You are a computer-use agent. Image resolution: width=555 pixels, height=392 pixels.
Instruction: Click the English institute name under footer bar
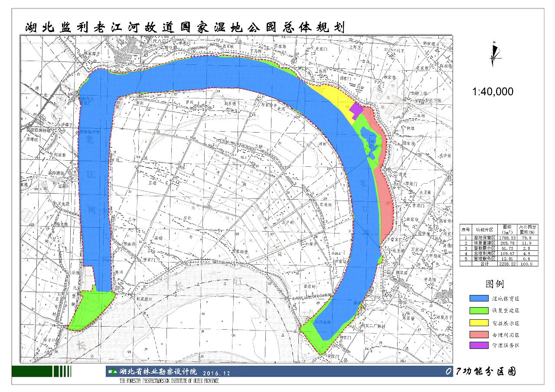coord(169,381)
